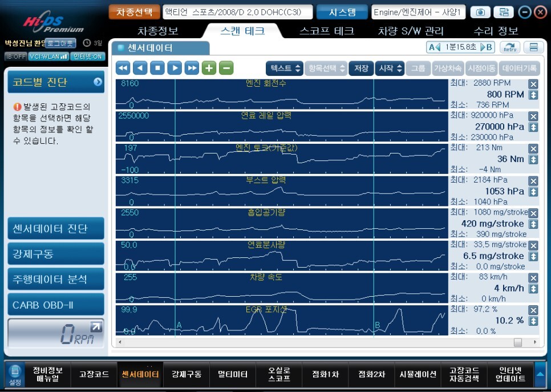The width and height of the screenshot is (551, 392).
Task: Toggle the split view layout icon
Action: (x=533, y=47)
